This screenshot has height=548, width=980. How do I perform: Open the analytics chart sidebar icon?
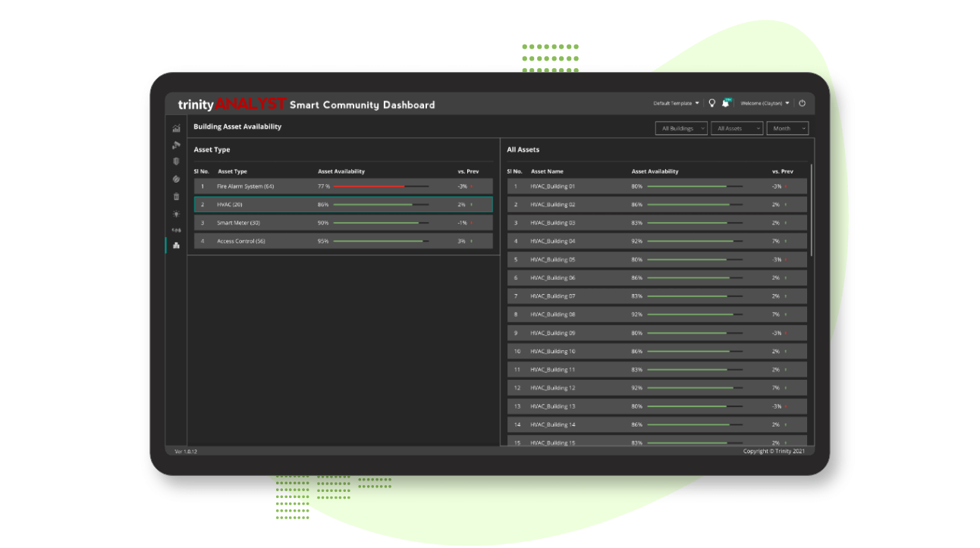176,128
